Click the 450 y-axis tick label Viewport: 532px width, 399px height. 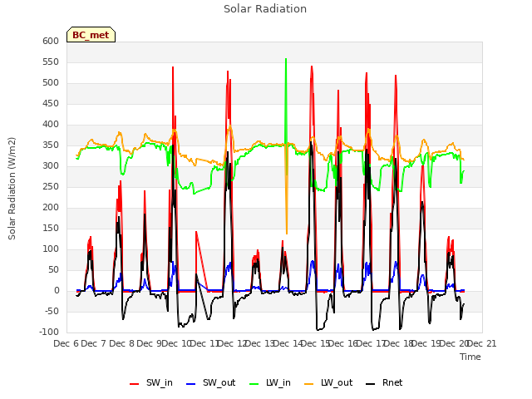pyautogui.click(x=51, y=103)
